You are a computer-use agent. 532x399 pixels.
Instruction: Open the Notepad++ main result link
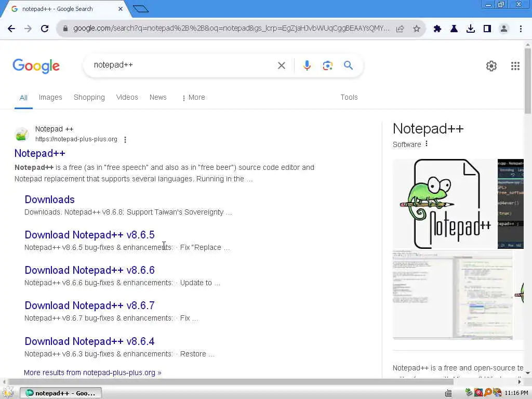click(39, 153)
